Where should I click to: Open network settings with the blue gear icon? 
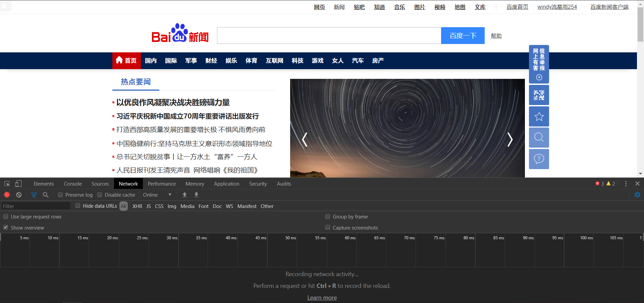tap(638, 195)
